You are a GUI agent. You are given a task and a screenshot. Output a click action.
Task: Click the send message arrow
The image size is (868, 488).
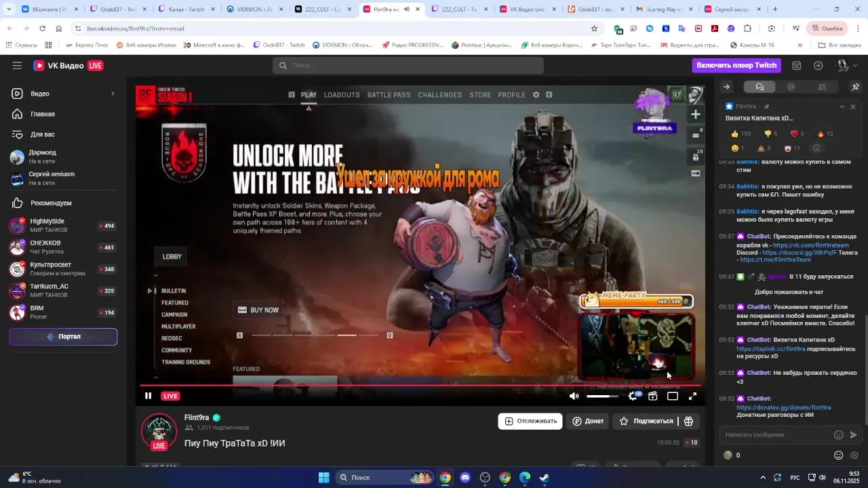coord(854,435)
